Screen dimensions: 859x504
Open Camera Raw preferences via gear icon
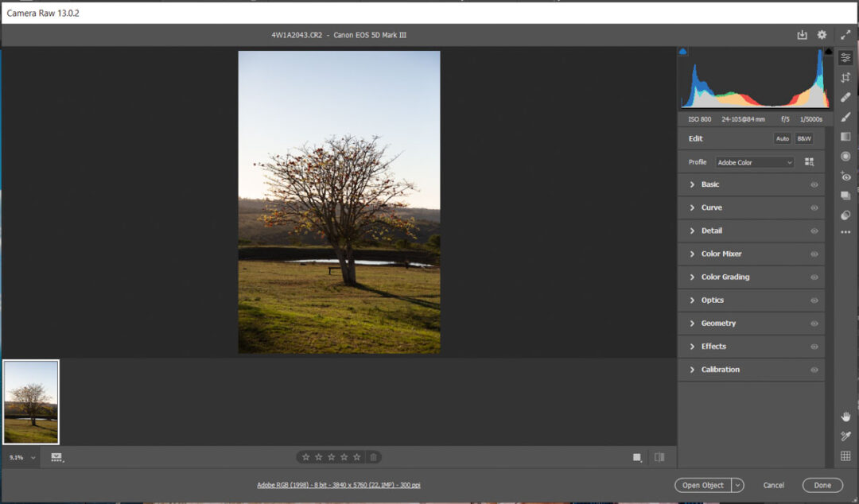822,35
